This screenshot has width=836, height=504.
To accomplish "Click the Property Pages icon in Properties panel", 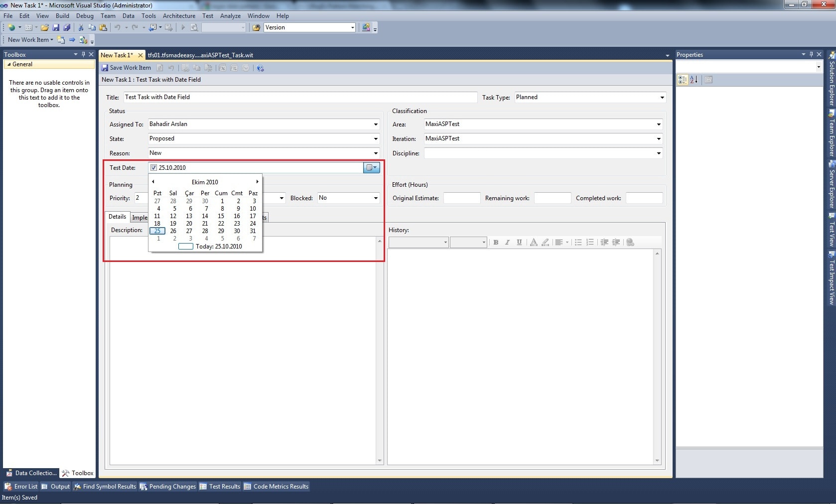I will click(708, 80).
